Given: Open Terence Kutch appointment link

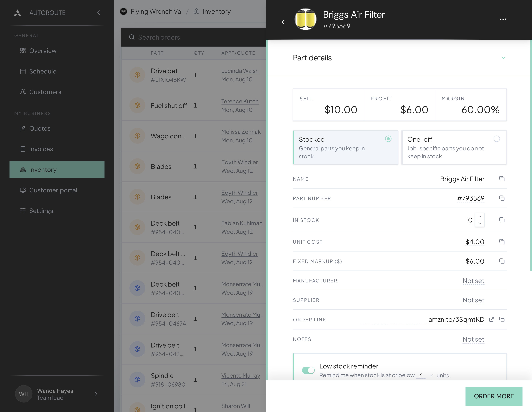Looking at the screenshot, I should pyautogui.click(x=240, y=101).
